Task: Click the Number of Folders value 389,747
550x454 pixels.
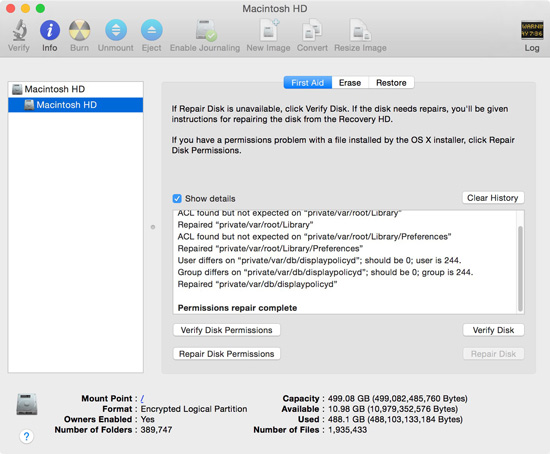Action: [x=156, y=430]
